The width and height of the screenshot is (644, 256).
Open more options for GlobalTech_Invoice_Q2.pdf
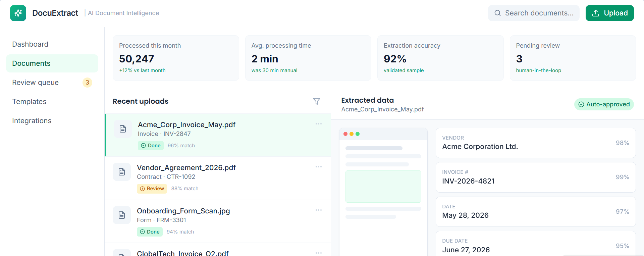(319, 253)
